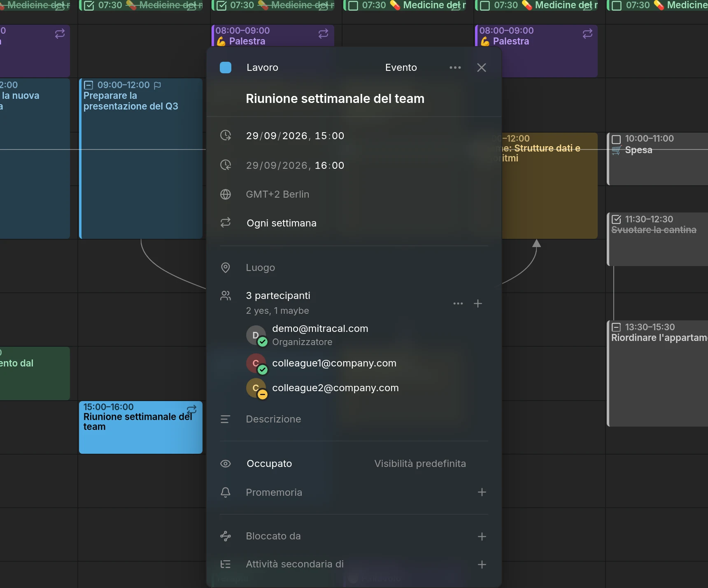
Task: Open the Strutture dati e algoritmi event
Action: point(550,185)
